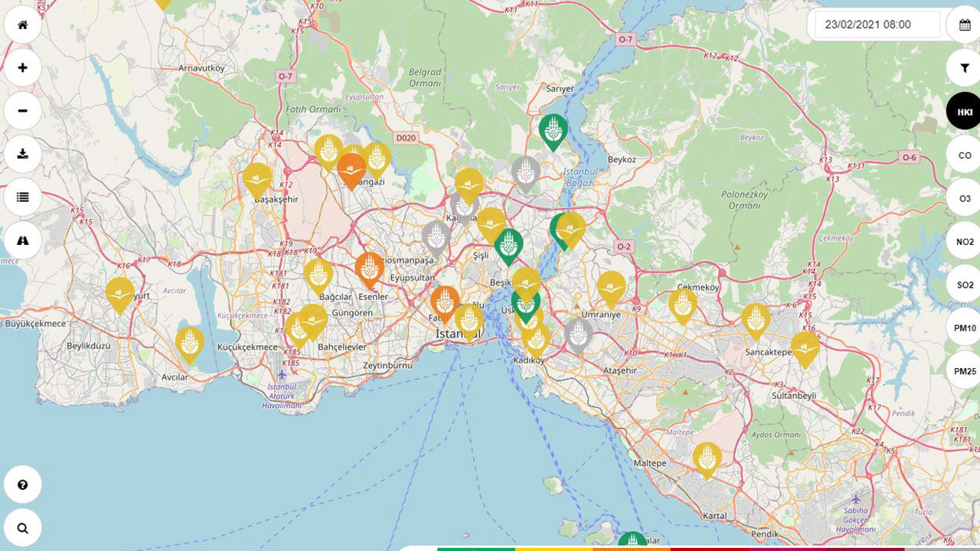
Task: Open the calendar date picker
Action: pos(965,25)
